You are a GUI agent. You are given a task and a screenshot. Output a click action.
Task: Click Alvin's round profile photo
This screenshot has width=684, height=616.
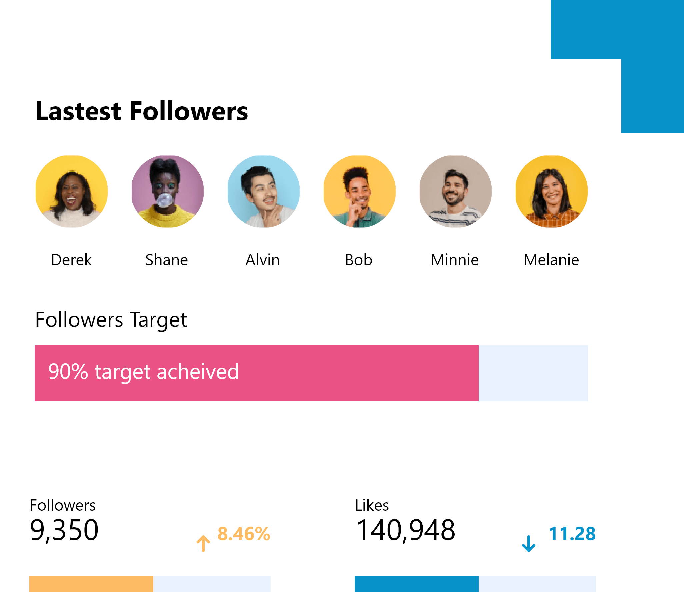[264, 191]
